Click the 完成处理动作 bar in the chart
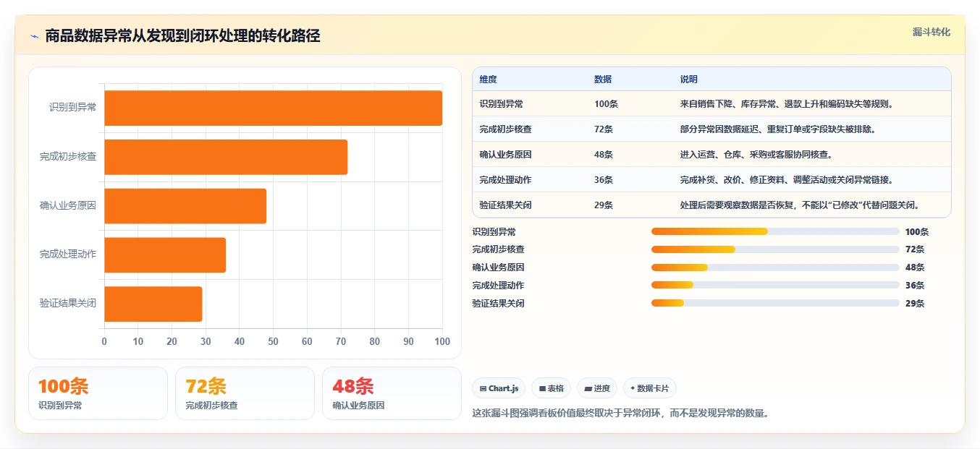Viewport: 980px width, 449px height. pyautogui.click(x=165, y=255)
